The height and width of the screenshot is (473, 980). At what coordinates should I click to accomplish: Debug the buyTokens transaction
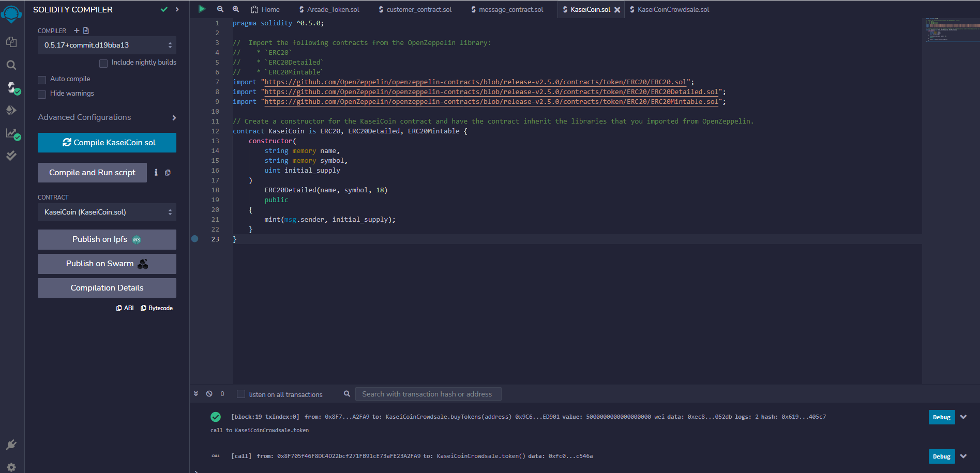pyautogui.click(x=942, y=417)
